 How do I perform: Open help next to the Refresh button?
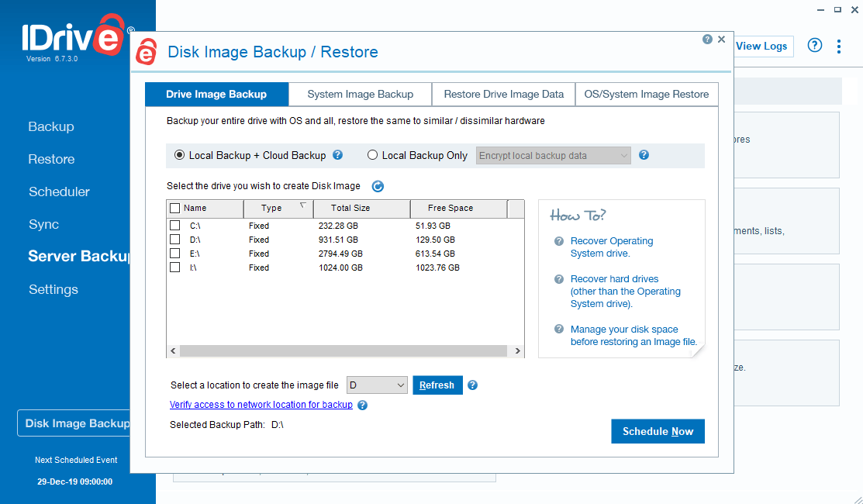click(472, 385)
